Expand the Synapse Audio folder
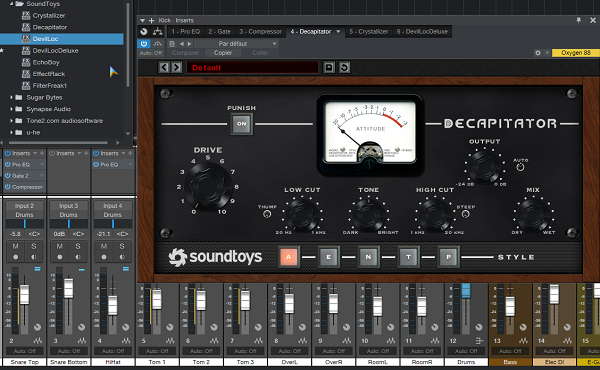Image resolution: width=600 pixels, height=370 pixels. 11,109
